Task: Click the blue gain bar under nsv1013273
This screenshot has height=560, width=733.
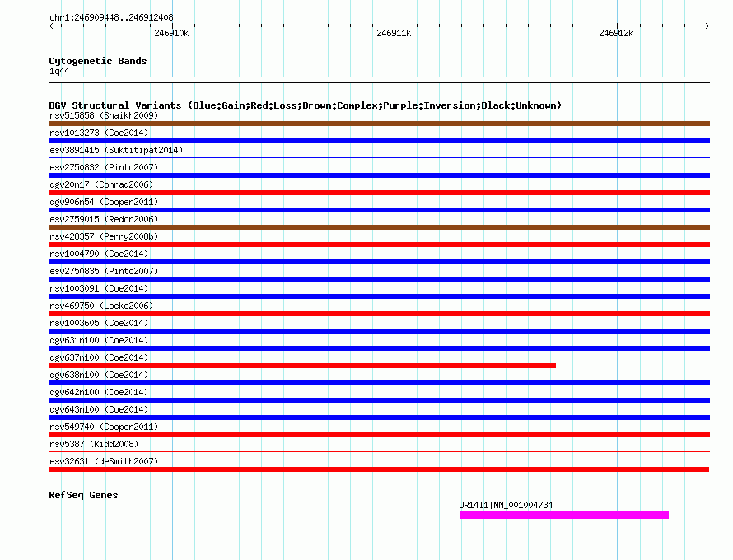Action: (x=379, y=141)
